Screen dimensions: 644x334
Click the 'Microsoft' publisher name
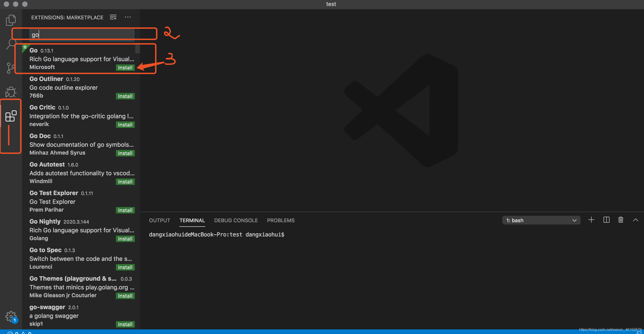click(42, 67)
